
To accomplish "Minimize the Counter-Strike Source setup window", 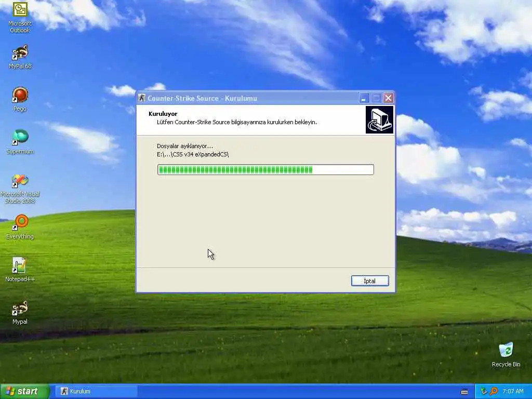I will coord(364,98).
